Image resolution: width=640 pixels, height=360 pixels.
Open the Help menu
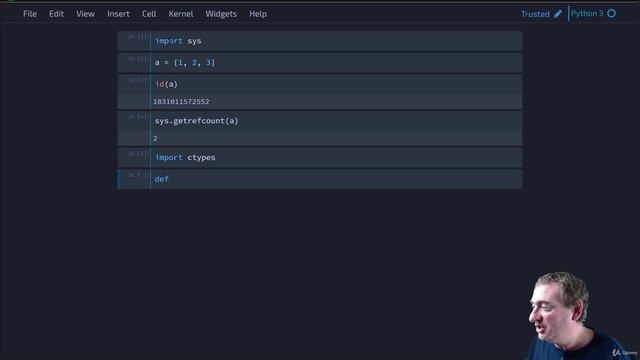(258, 14)
